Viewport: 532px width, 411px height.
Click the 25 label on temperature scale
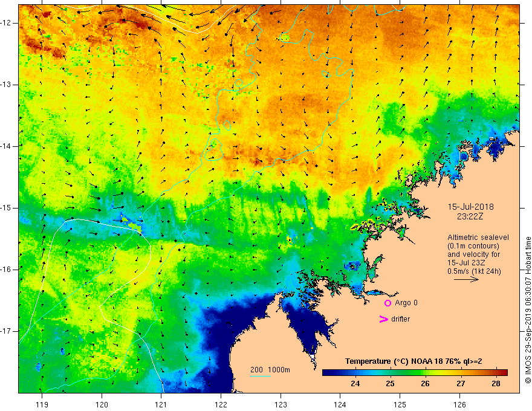[390, 384]
